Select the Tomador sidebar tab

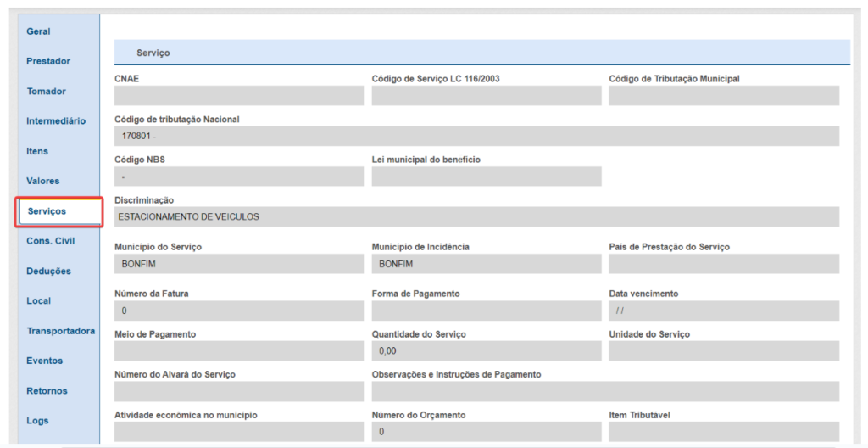coord(46,92)
